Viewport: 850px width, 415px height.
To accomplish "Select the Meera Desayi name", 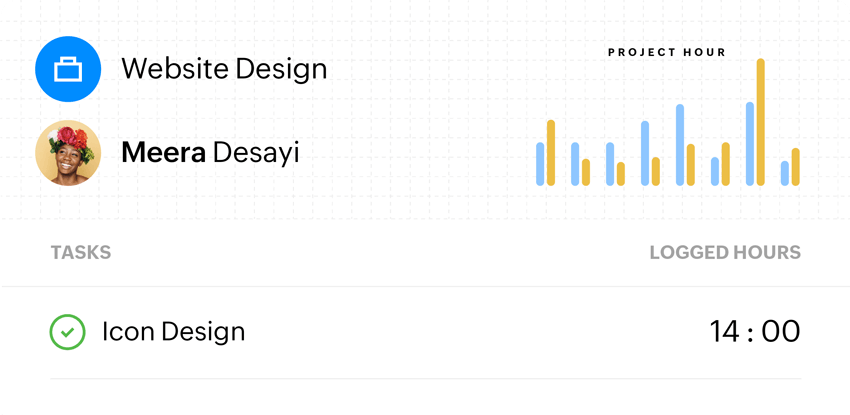I will [210, 152].
